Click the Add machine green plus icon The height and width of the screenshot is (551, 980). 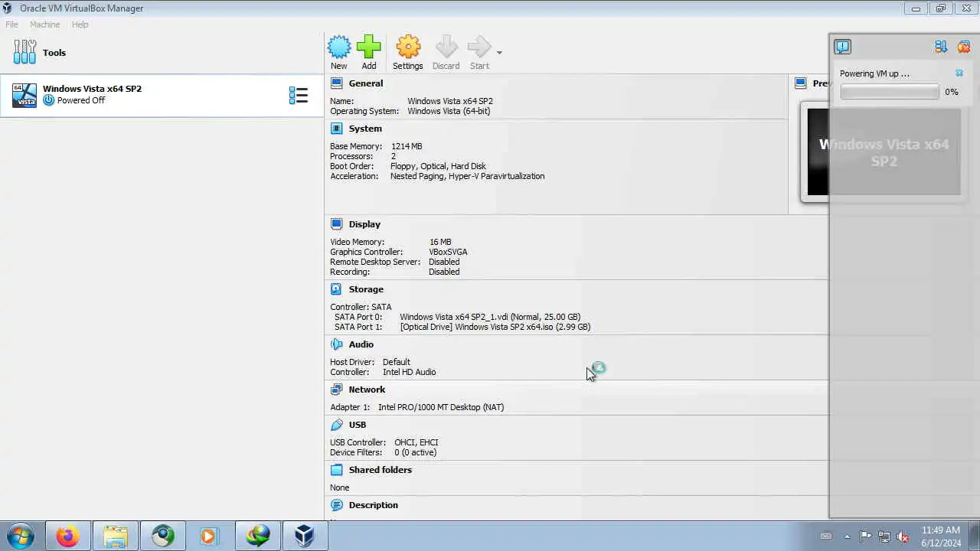(x=368, y=47)
